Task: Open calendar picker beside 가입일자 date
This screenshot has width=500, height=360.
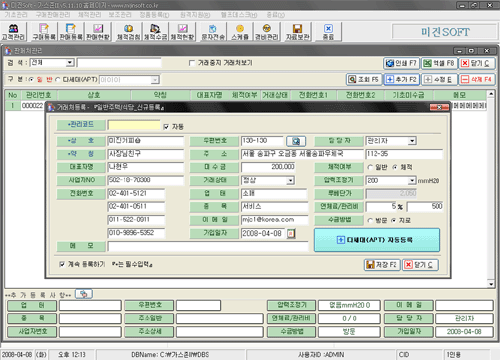Action: 291,233
